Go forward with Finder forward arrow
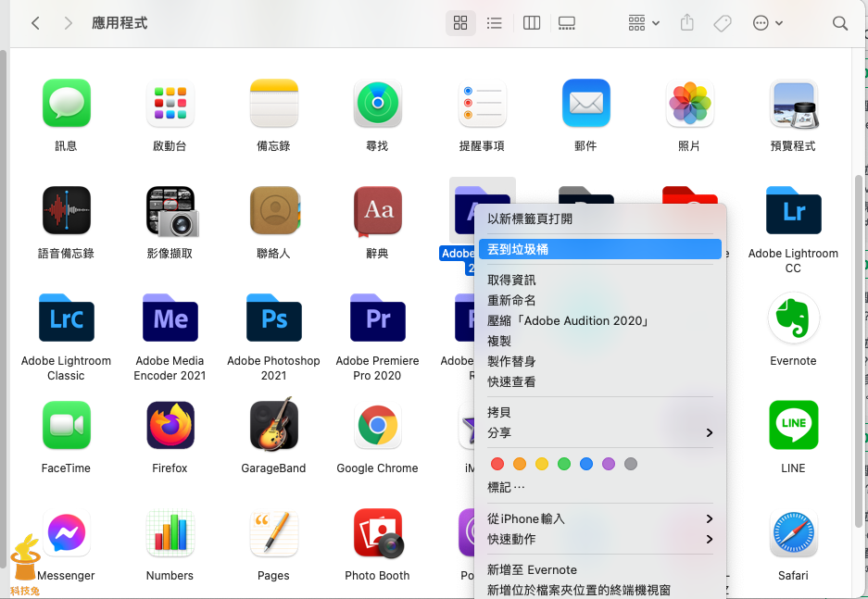Screen dimensions: 868x599 pos(69,22)
